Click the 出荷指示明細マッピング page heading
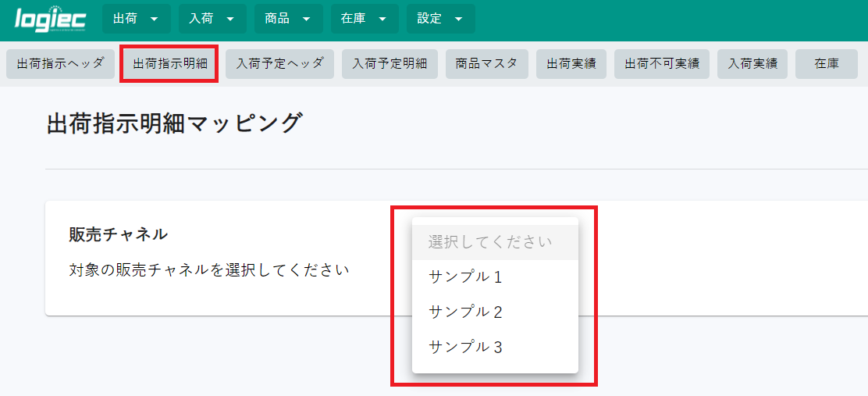The height and width of the screenshot is (396, 868). click(173, 124)
